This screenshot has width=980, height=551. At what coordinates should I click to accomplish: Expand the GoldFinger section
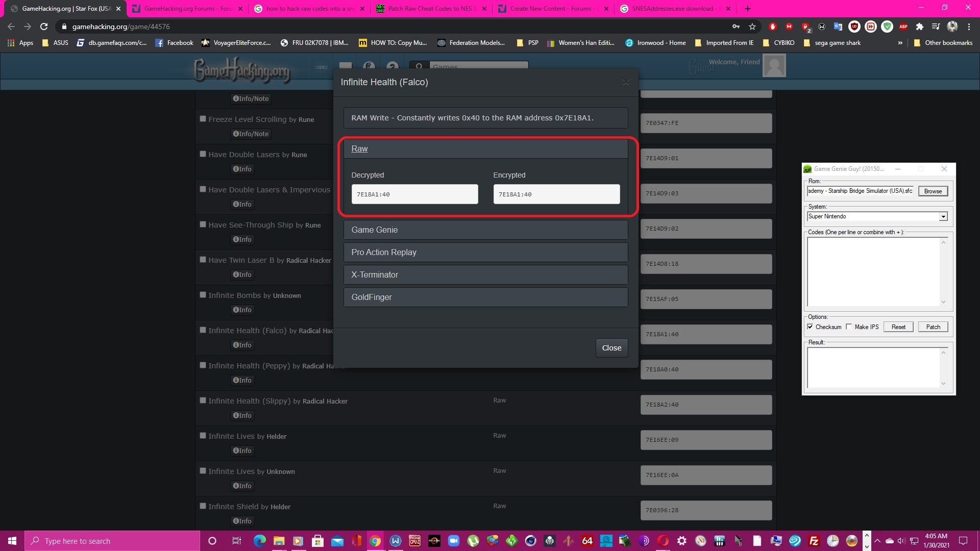(485, 297)
